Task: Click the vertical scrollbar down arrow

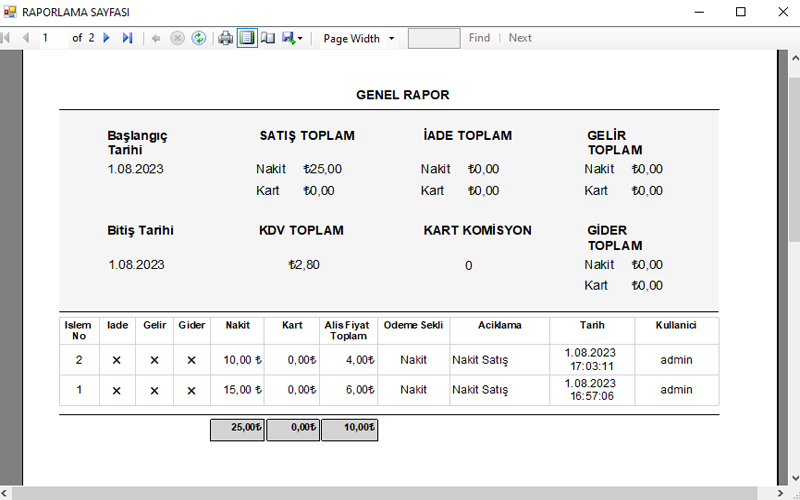Action: tap(794, 478)
